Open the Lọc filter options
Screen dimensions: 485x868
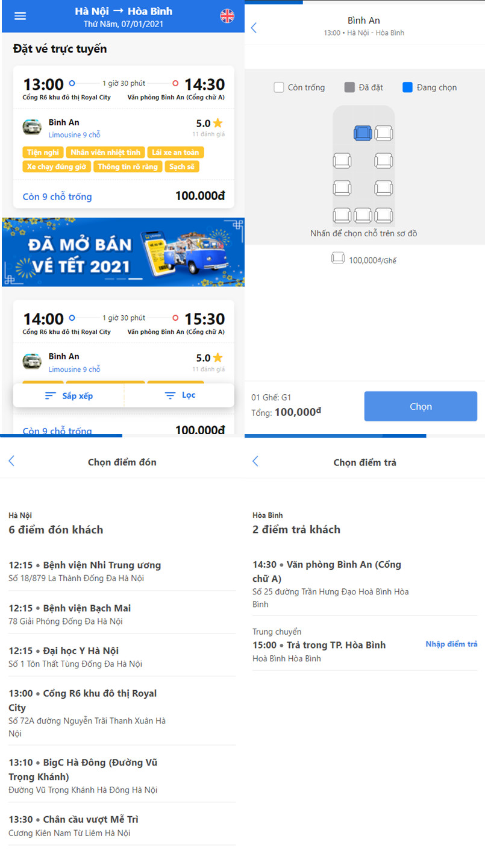[x=180, y=395]
